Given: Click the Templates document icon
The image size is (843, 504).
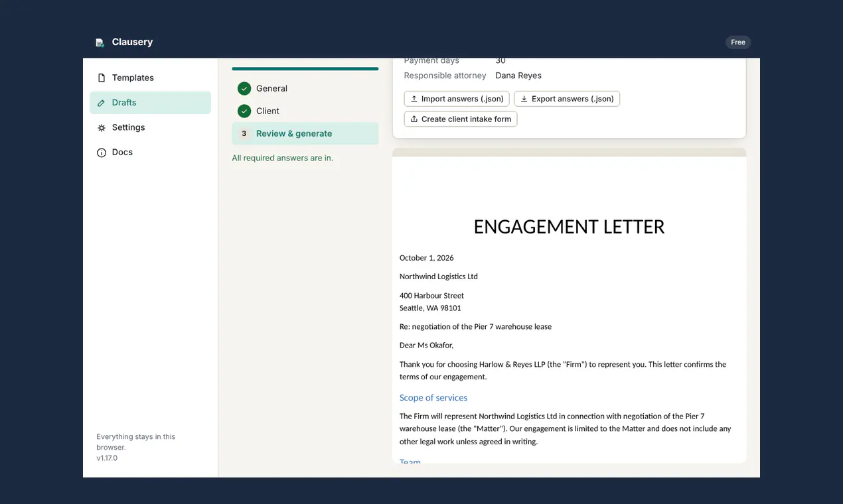Looking at the screenshot, I should click(x=102, y=78).
